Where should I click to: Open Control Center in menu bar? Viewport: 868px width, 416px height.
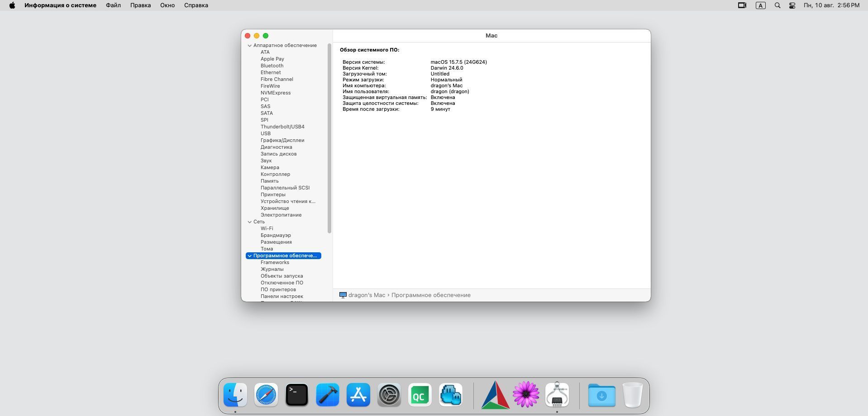792,5
